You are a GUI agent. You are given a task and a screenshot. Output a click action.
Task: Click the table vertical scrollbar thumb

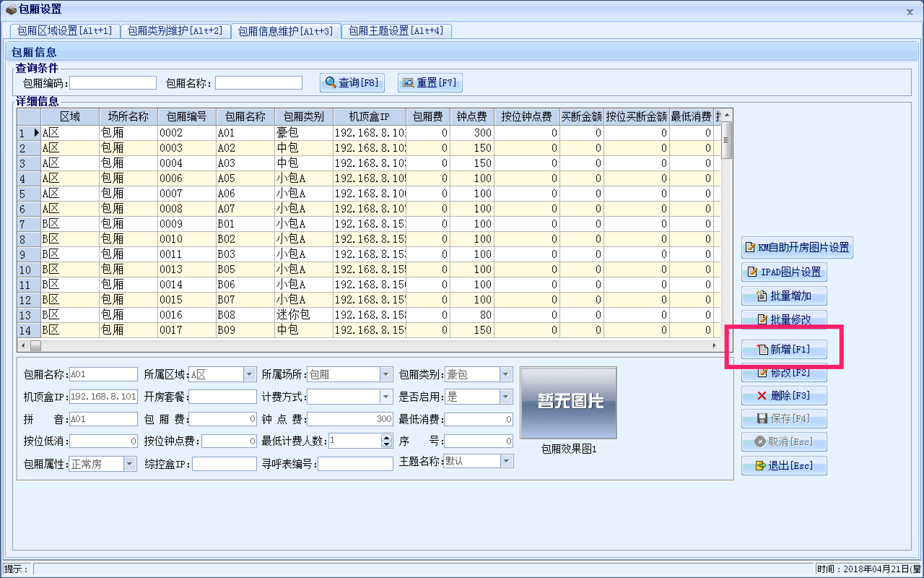[727, 140]
